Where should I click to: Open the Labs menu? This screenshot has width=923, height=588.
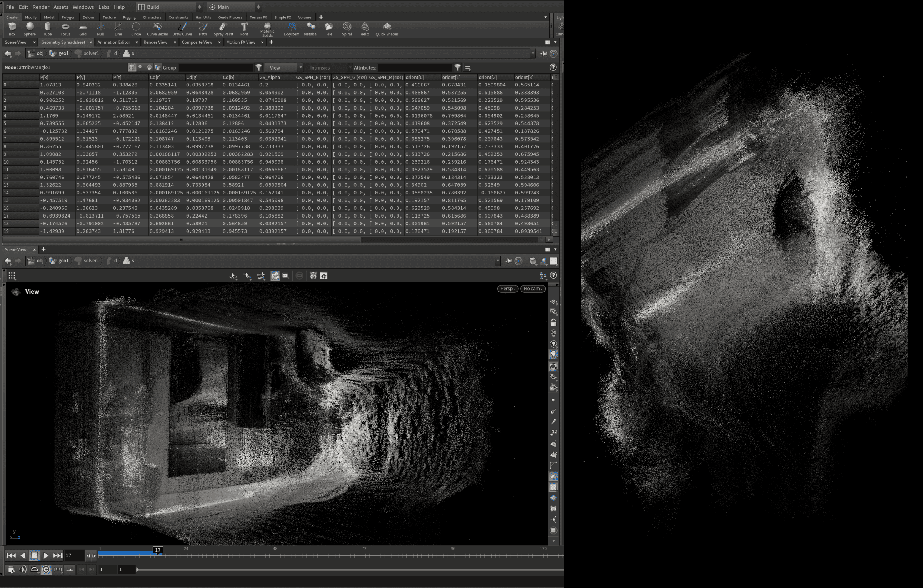103,7
